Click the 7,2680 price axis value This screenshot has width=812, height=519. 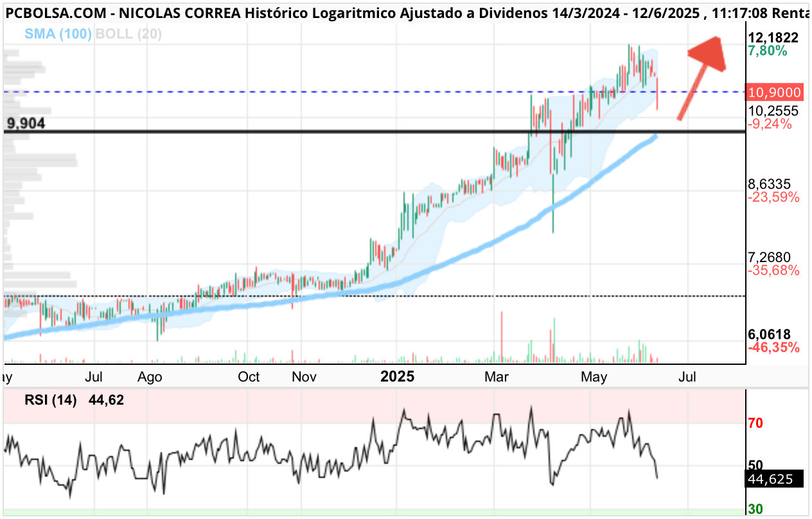coord(769,258)
